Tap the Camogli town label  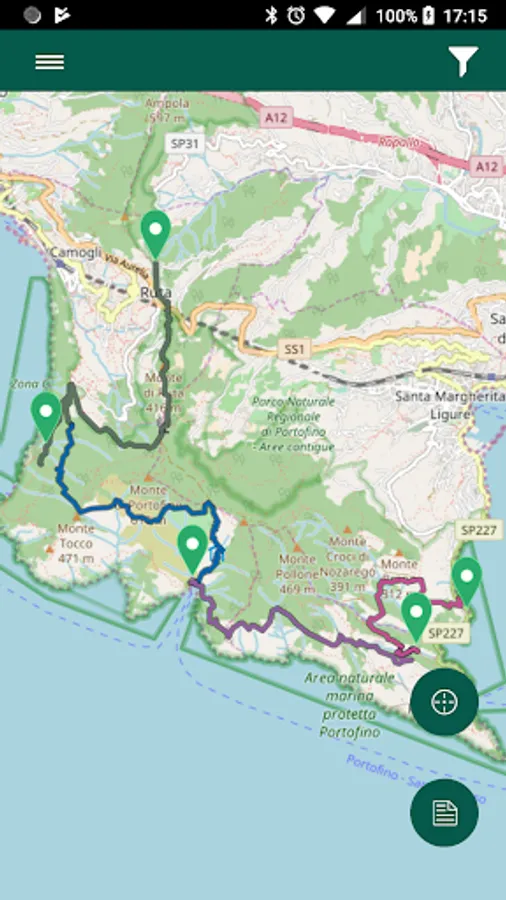pos(76,253)
